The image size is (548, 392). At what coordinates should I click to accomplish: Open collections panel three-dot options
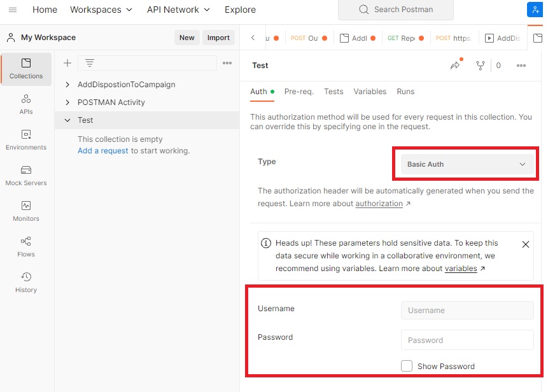(x=227, y=63)
